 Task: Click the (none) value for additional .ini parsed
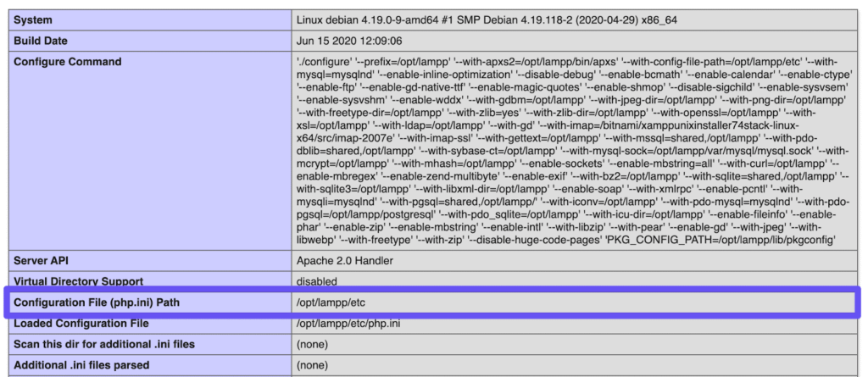click(x=312, y=365)
